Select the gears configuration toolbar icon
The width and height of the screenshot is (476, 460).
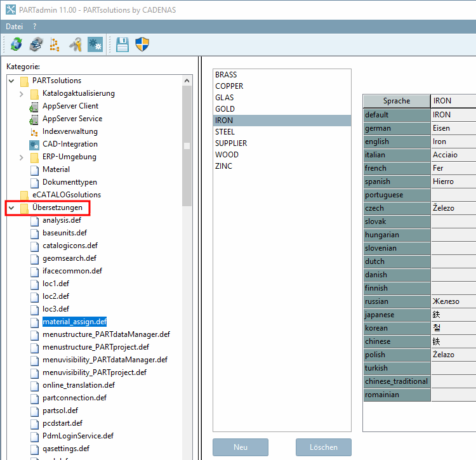click(x=95, y=44)
